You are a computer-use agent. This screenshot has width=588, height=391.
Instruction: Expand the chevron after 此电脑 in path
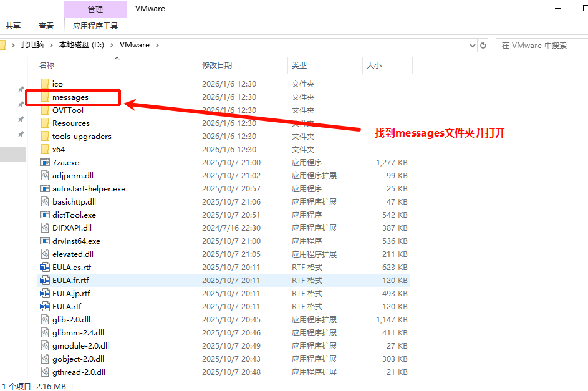click(x=51, y=46)
